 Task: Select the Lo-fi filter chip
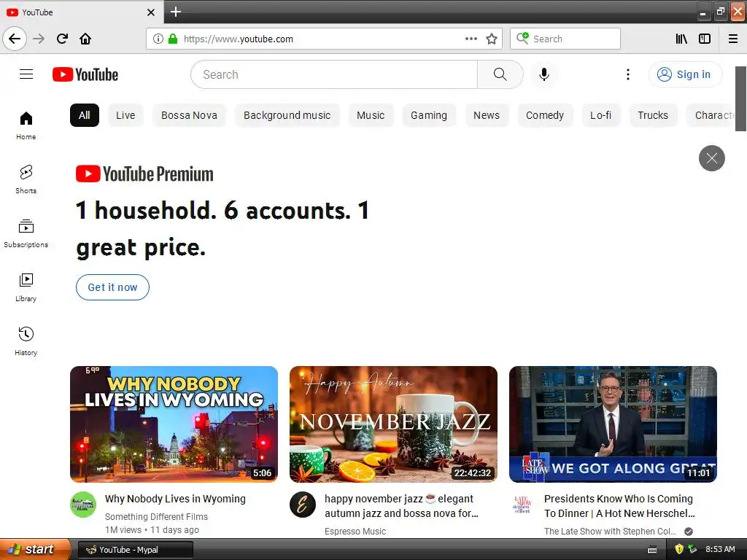coord(601,115)
